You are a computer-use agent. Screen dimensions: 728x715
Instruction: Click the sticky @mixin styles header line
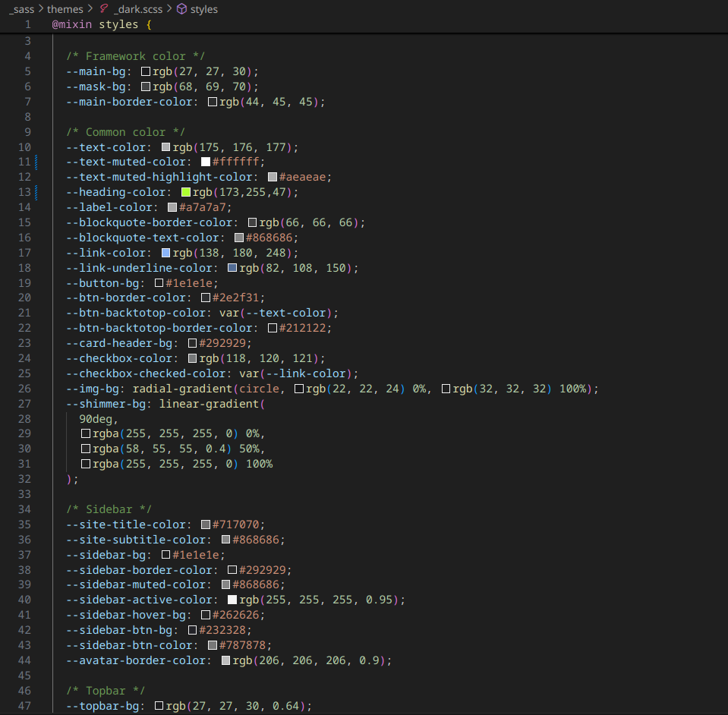364,24
